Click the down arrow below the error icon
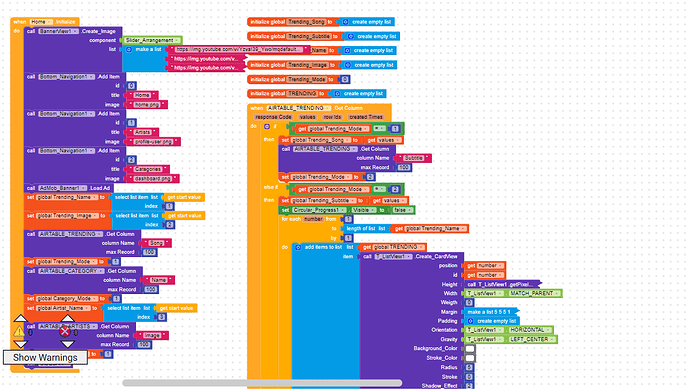The image size is (690, 390). [67, 344]
